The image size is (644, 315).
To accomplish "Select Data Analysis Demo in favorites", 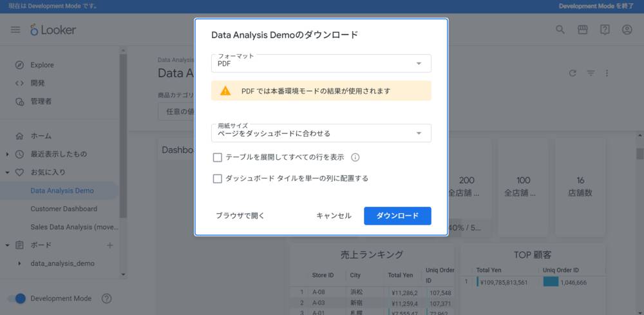I will pos(62,191).
